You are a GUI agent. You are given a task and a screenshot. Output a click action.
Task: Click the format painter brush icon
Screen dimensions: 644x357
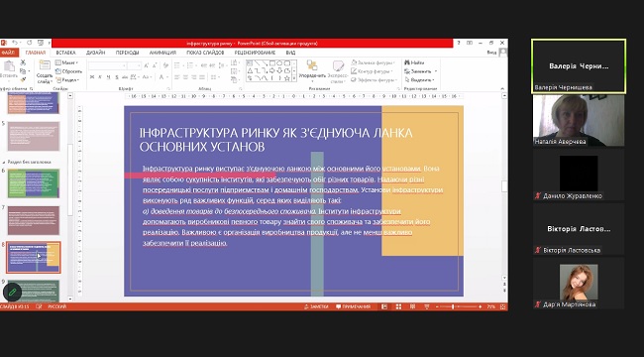tap(23, 79)
